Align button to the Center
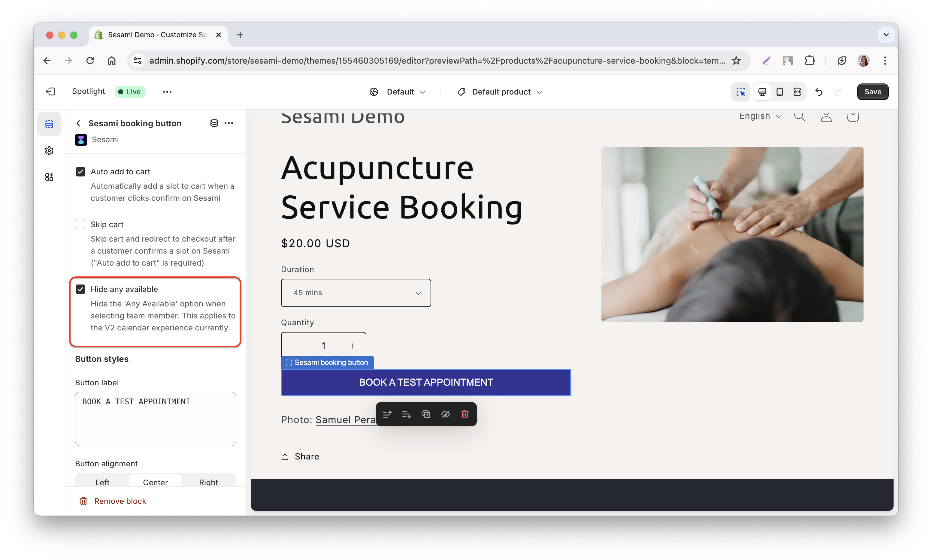 (155, 482)
